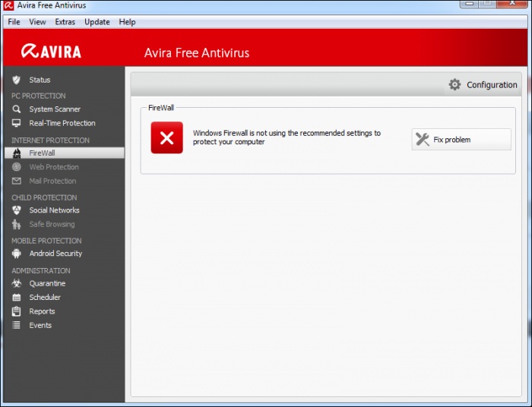Image resolution: width=532 pixels, height=407 pixels.
Task: Open the Extras menu
Action: (65, 22)
